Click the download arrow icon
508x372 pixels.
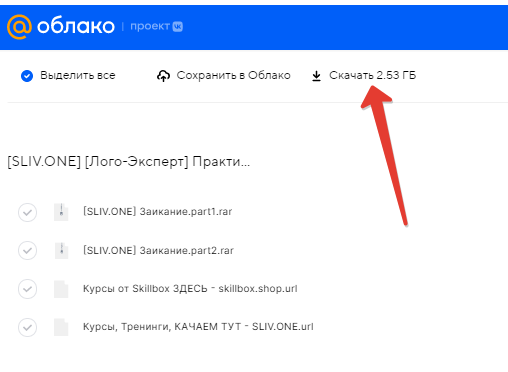click(x=316, y=76)
